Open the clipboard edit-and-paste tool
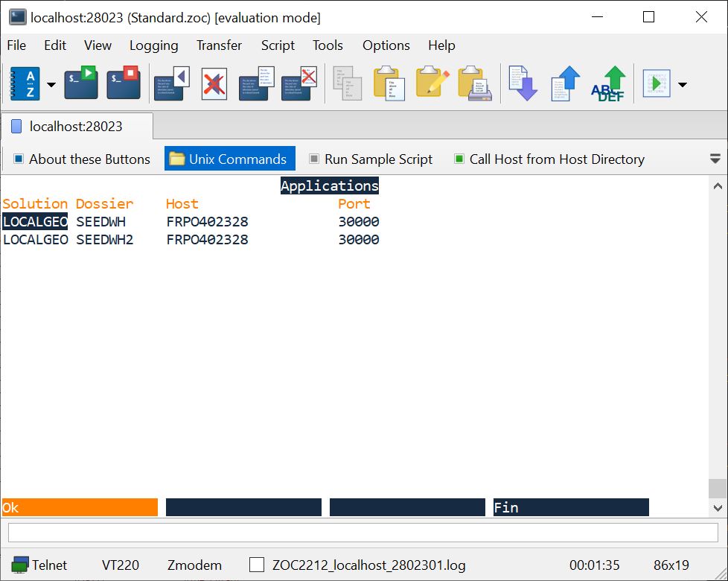 pos(430,83)
